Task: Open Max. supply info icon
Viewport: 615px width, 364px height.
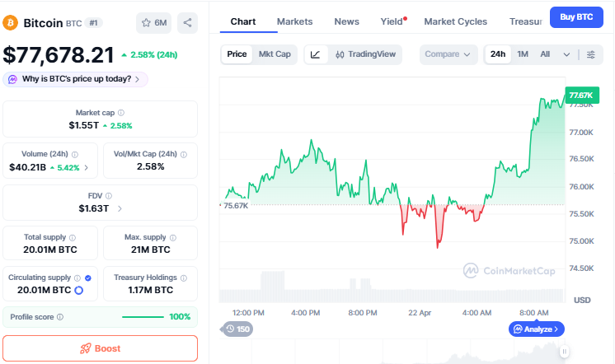Action: tap(173, 237)
